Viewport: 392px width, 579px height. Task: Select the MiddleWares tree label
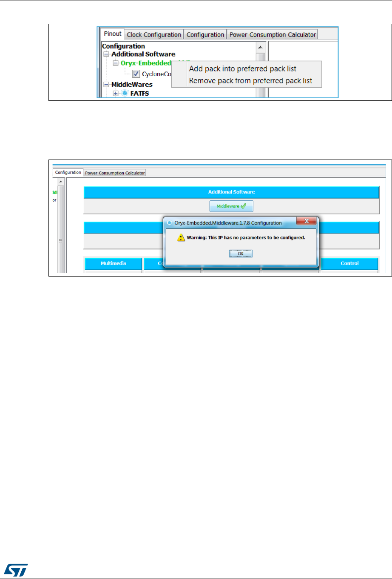(x=132, y=84)
